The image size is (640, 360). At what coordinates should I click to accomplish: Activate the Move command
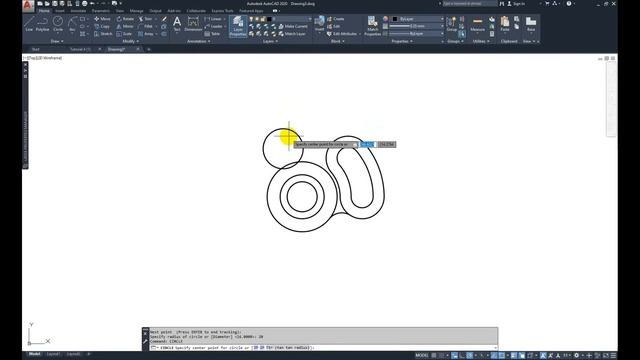(x=102, y=19)
